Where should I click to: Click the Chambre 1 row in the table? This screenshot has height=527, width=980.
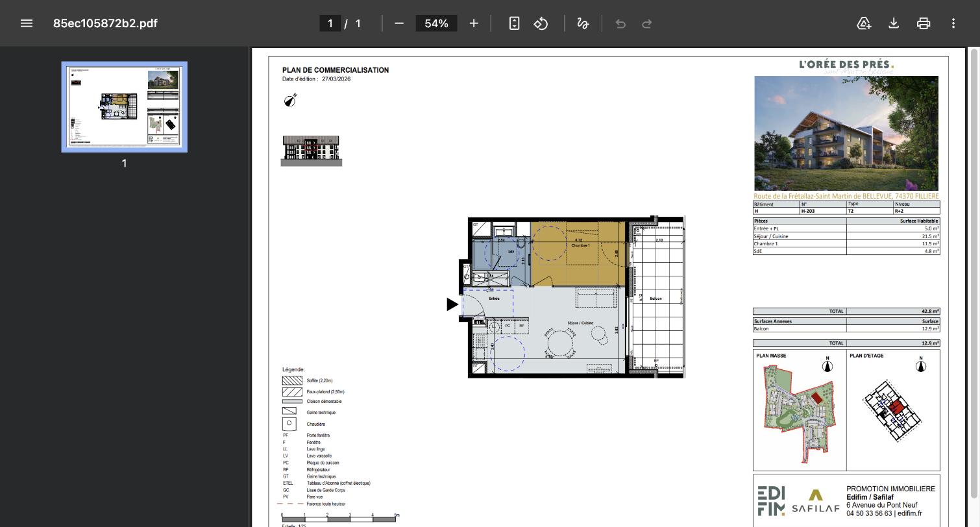tap(846, 244)
